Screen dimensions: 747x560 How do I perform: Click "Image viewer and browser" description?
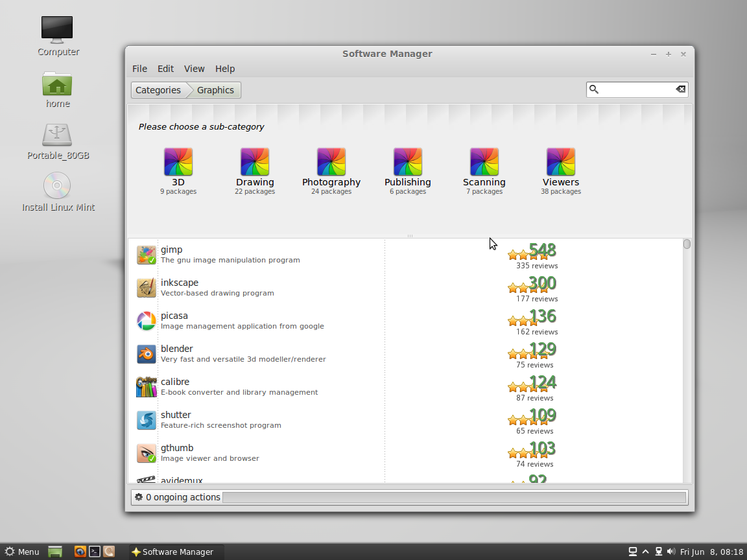click(x=209, y=459)
